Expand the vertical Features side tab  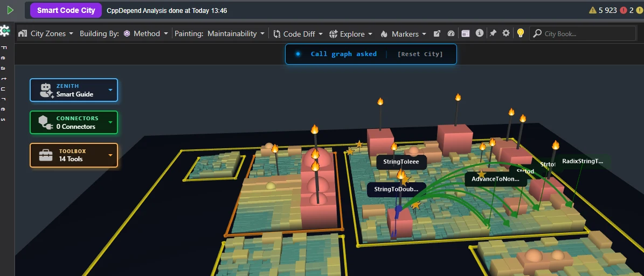[4, 84]
